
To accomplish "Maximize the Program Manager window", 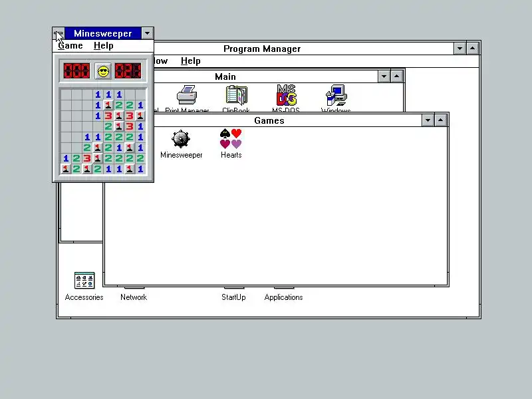I will tap(472, 49).
